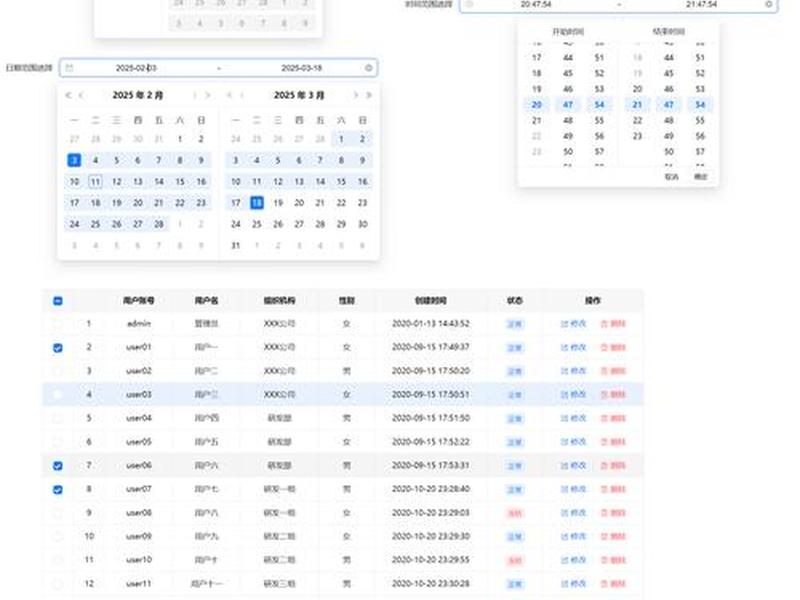Image resolution: width=800 pixels, height=600 pixels.
Task: Click the edit icon in the user05 row
Action: tap(564, 442)
